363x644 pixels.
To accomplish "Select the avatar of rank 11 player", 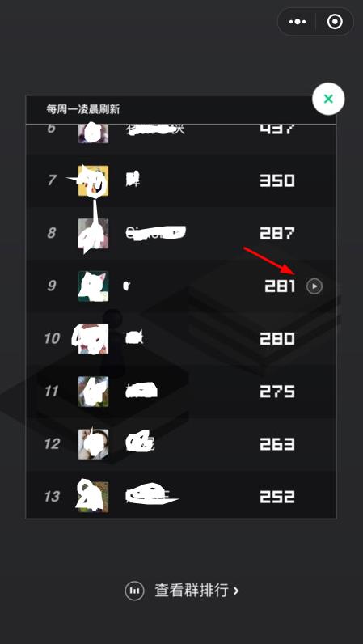I will (93, 392).
